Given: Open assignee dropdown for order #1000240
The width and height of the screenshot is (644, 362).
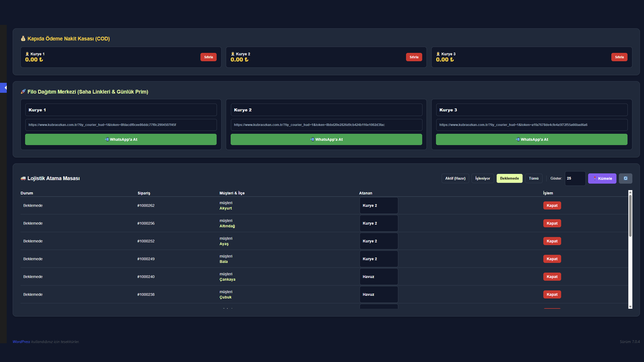Looking at the screenshot, I should click(379, 277).
